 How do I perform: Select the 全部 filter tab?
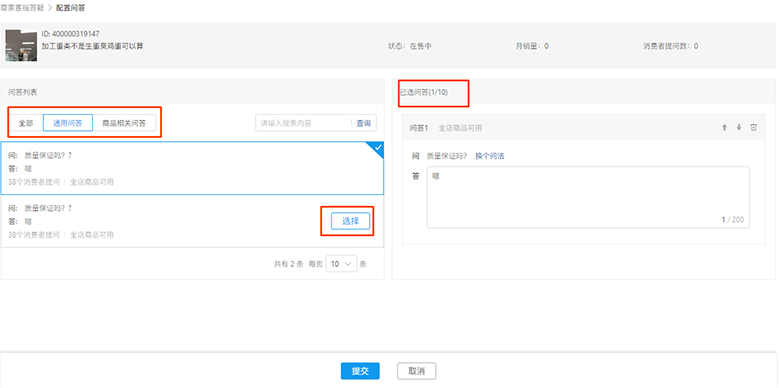tap(26, 123)
